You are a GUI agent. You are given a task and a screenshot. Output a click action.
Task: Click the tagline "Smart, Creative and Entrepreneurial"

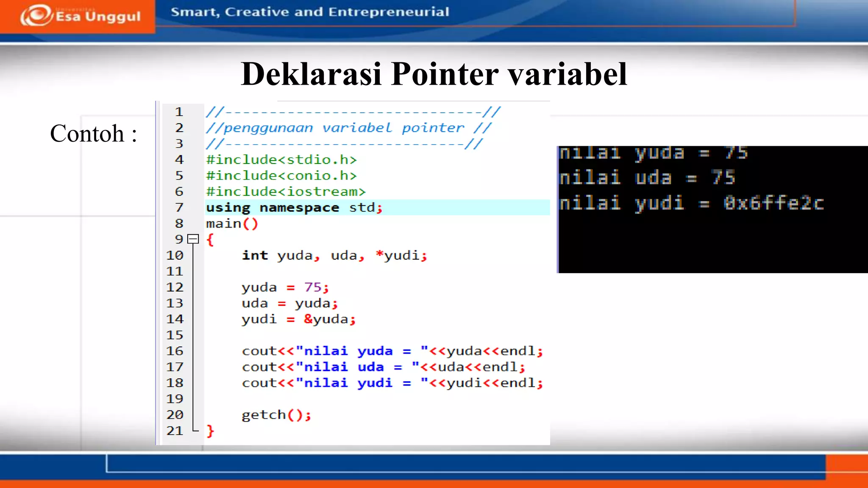pos(310,12)
